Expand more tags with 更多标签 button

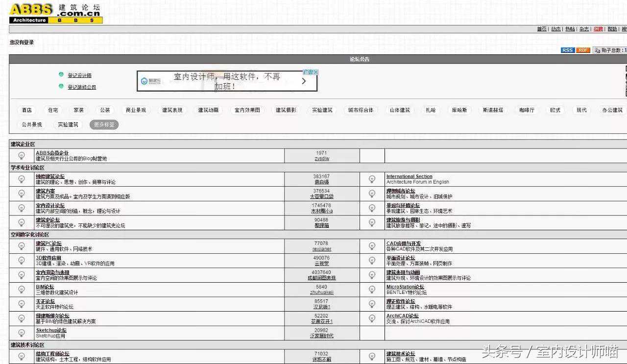104,124
